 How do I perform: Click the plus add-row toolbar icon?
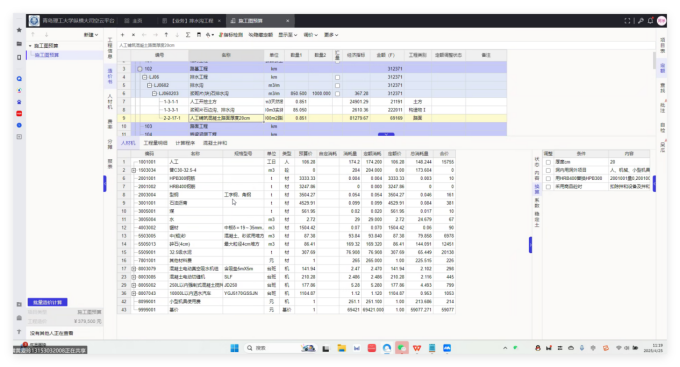point(122,35)
